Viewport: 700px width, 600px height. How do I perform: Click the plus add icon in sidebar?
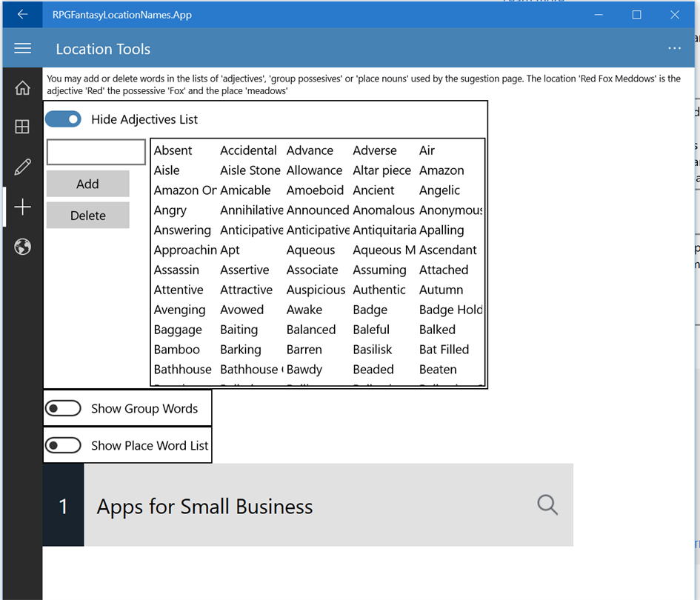pyautogui.click(x=22, y=207)
